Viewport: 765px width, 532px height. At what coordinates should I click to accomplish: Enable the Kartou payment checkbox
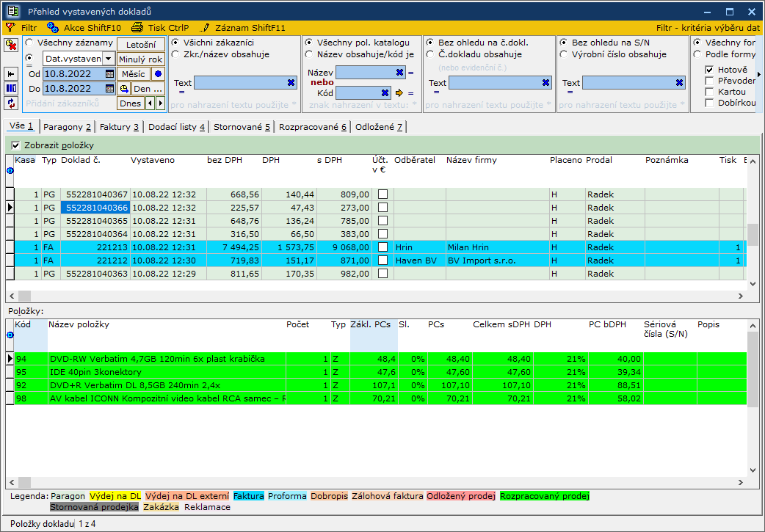pyautogui.click(x=709, y=92)
